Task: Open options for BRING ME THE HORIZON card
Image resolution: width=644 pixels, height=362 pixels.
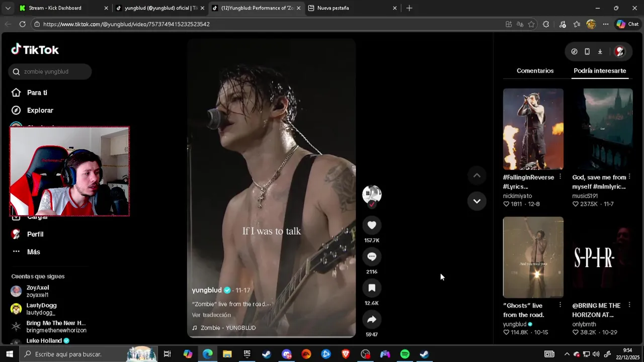Action: [x=629, y=305]
